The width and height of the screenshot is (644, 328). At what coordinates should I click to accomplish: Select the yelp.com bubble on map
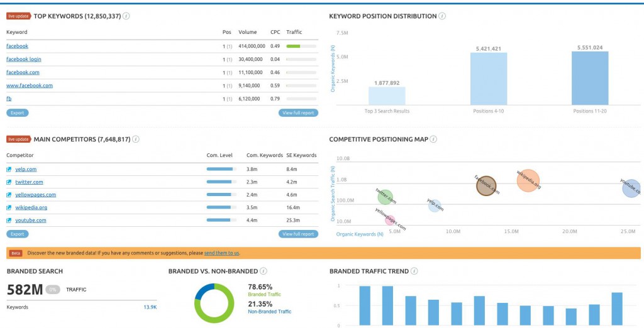click(434, 205)
